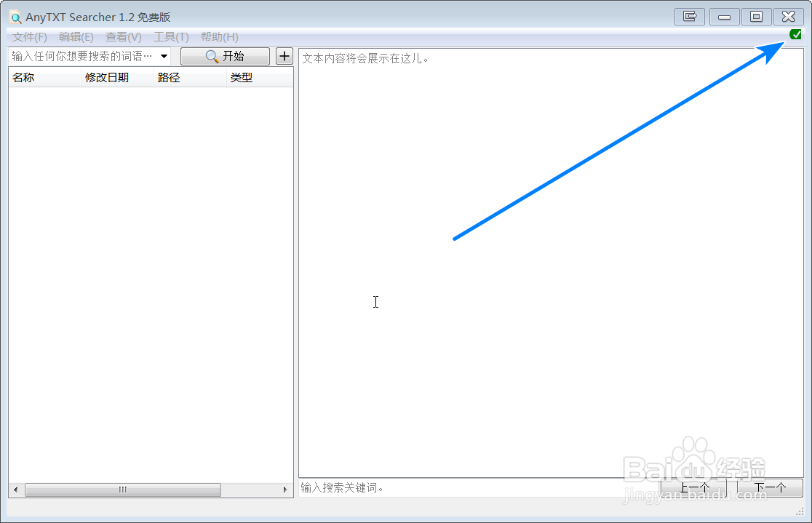Sort results by 名称 column header
Viewport: 812px width, 523px height.
[44, 78]
